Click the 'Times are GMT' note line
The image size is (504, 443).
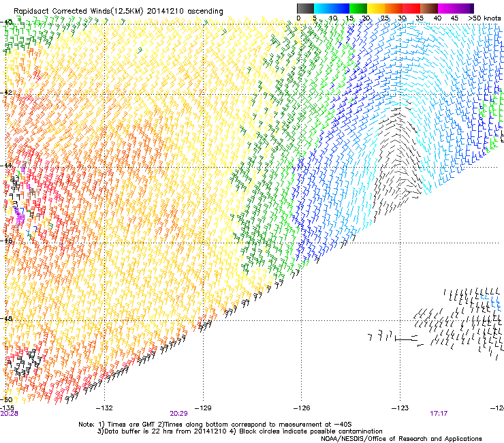(x=215, y=425)
